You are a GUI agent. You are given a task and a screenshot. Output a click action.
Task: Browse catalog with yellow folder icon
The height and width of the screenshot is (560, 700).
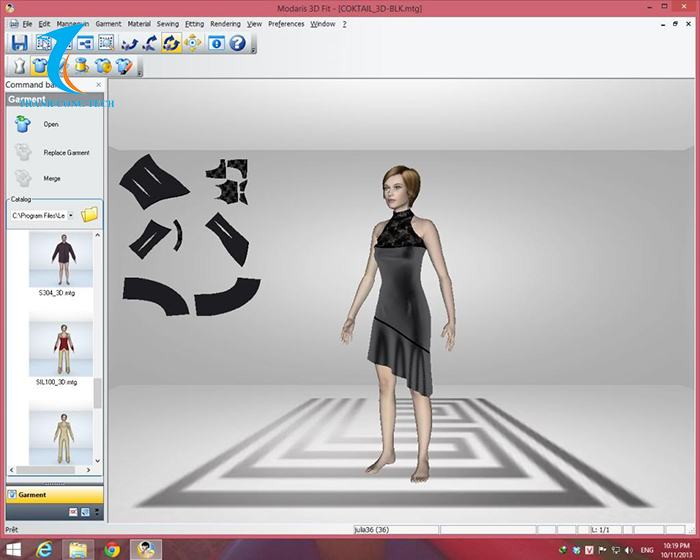pos(90,214)
